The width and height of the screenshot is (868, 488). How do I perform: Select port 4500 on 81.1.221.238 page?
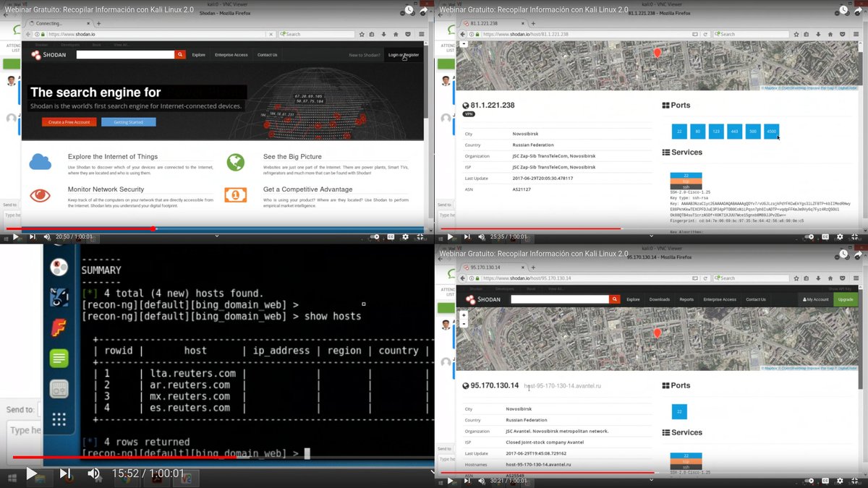click(x=772, y=132)
